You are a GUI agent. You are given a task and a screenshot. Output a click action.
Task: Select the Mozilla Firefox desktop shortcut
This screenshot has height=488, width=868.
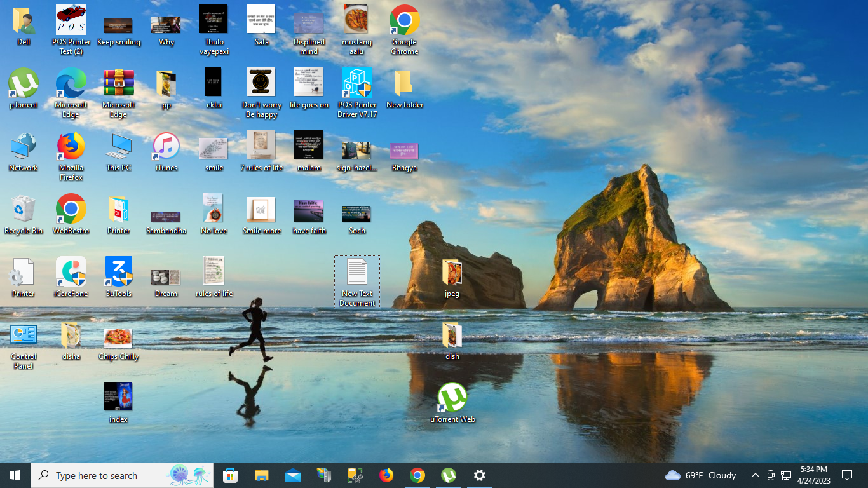[x=71, y=147]
